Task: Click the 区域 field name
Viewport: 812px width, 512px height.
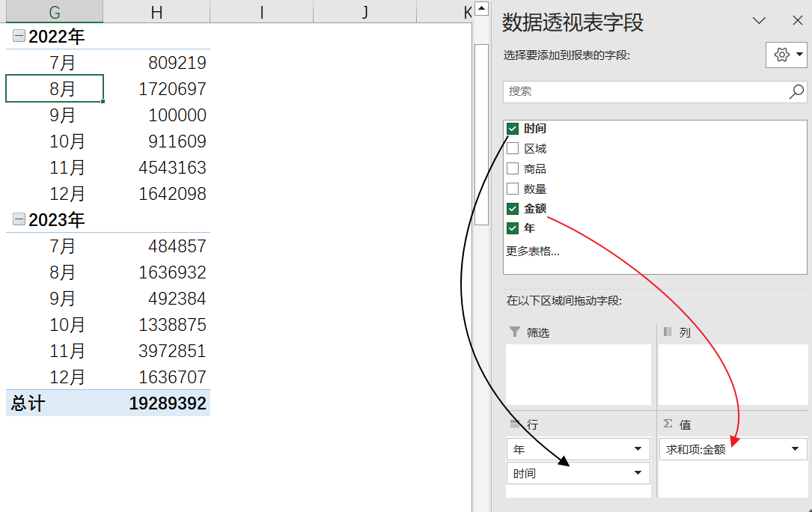Action: (x=535, y=149)
